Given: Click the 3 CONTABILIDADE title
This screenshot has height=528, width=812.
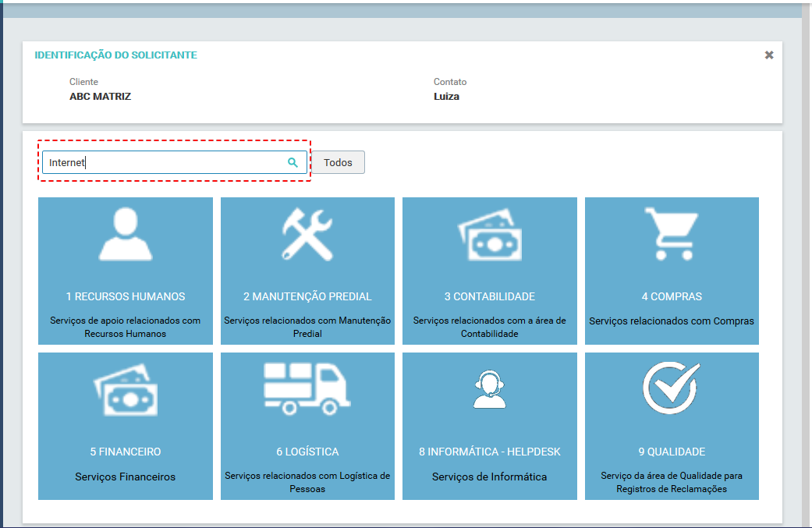Looking at the screenshot, I should click(x=489, y=296).
